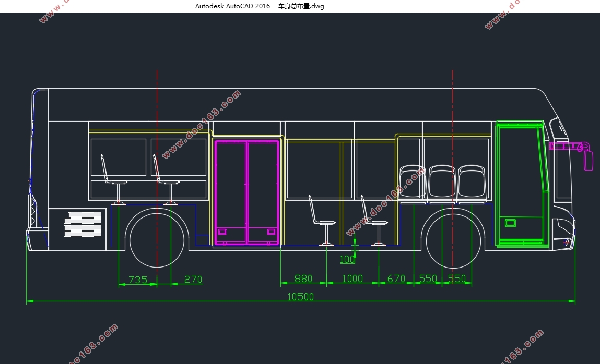Viewport: 600px width, 364px height.
Task: Click the rear window behind the rearmost seat
Action: pyautogui.click(x=119, y=157)
